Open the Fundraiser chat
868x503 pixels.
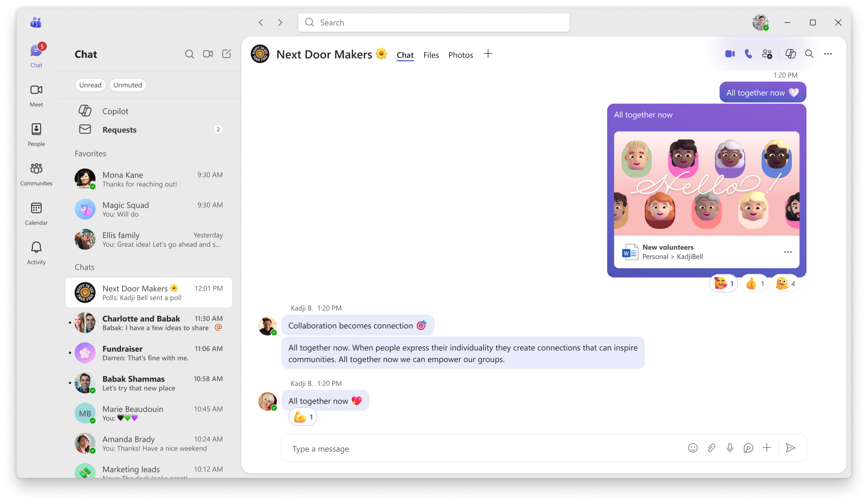point(149,353)
